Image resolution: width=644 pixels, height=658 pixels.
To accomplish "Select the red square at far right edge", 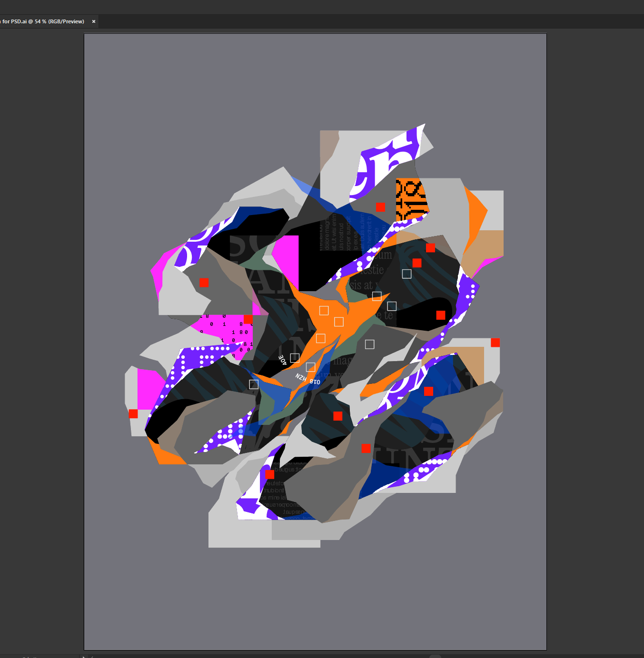I will coord(495,343).
